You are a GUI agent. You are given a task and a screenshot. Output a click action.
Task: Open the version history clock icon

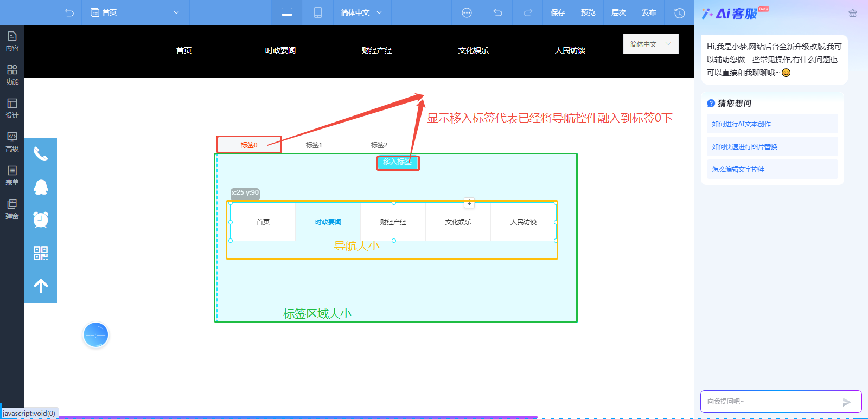pos(679,12)
